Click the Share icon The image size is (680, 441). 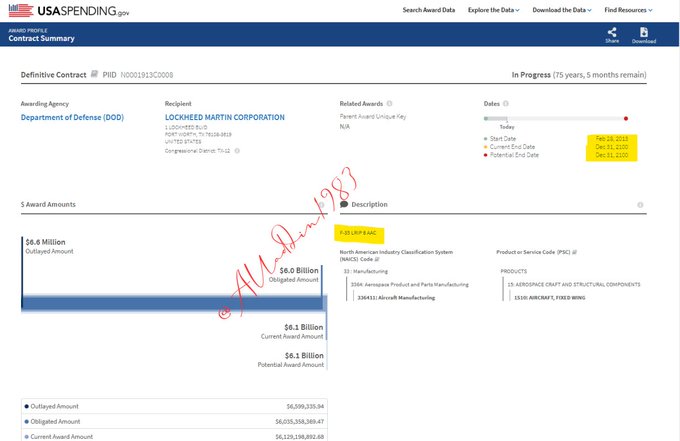click(612, 33)
